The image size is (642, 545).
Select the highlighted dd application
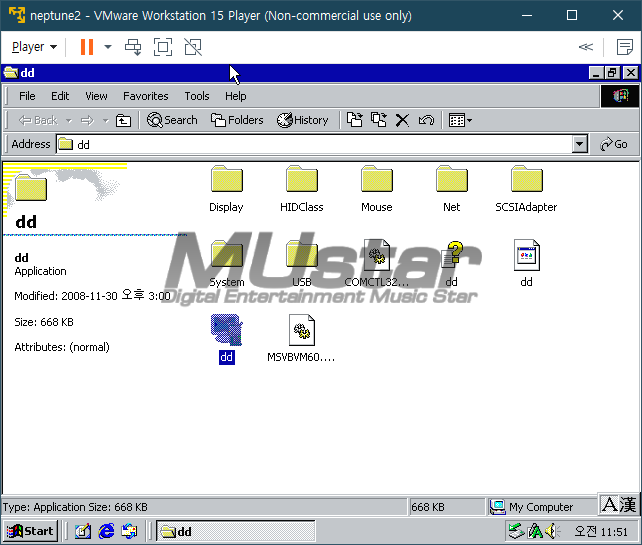[226, 339]
